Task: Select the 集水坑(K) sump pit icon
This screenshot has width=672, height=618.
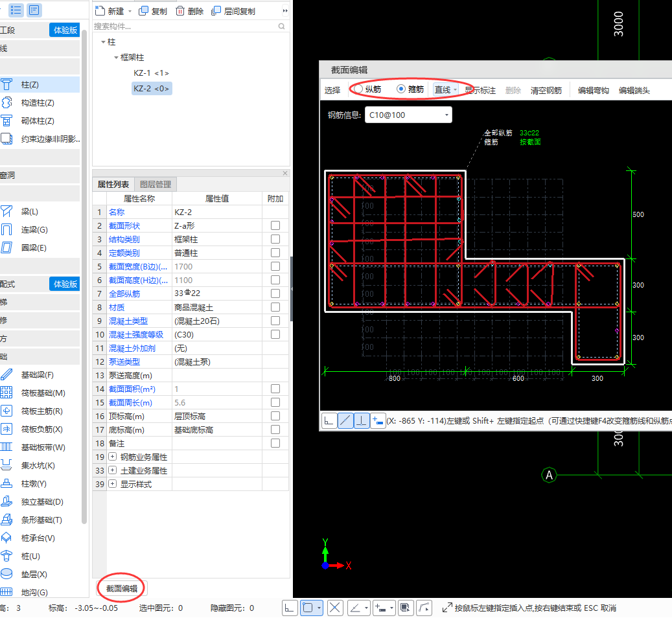Action: point(7,465)
